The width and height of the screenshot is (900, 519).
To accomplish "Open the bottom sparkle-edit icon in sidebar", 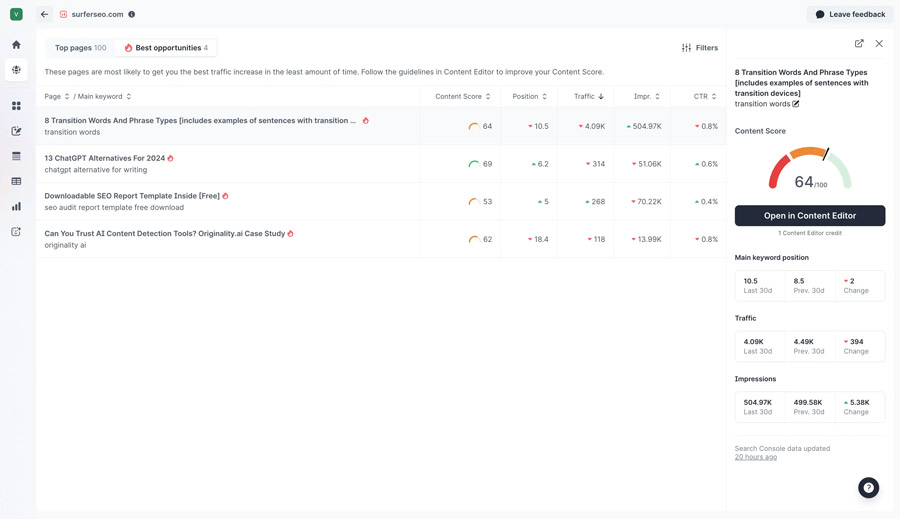I will coord(16,231).
